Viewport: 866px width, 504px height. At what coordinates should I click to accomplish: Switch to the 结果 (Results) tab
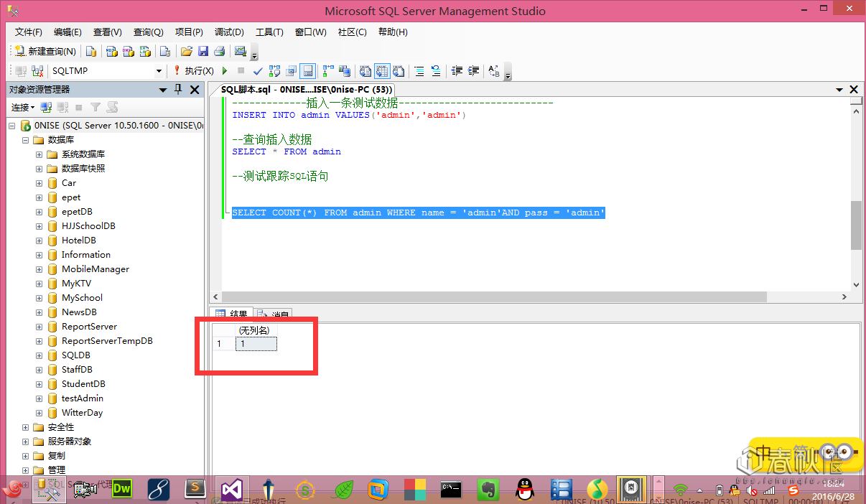232,314
